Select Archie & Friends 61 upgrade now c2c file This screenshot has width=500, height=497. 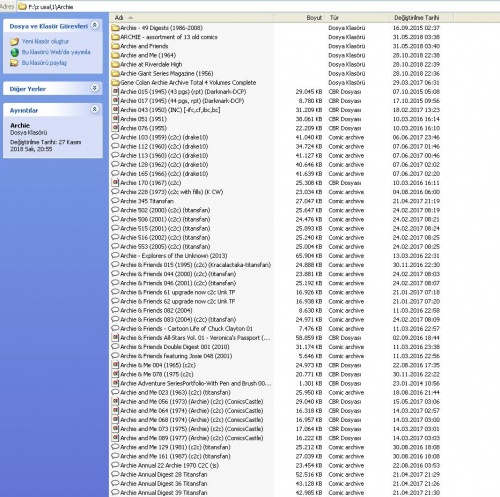(178, 292)
